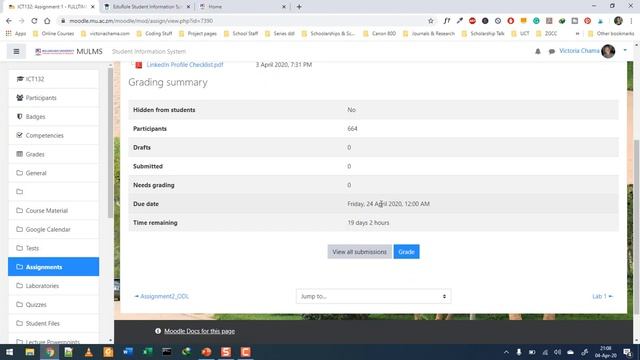Image resolution: width=640 pixels, height=360 pixels.
Task: Switch to Edurole Student Information System tab
Action: click(x=147, y=7)
